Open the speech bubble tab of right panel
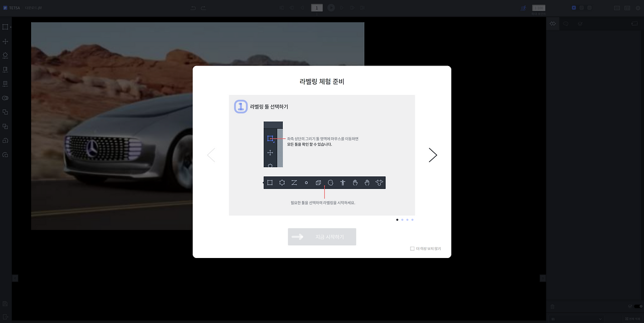 tap(566, 24)
